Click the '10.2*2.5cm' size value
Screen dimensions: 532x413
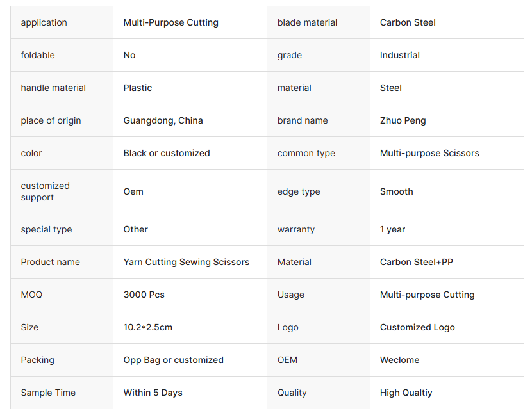coord(148,327)
